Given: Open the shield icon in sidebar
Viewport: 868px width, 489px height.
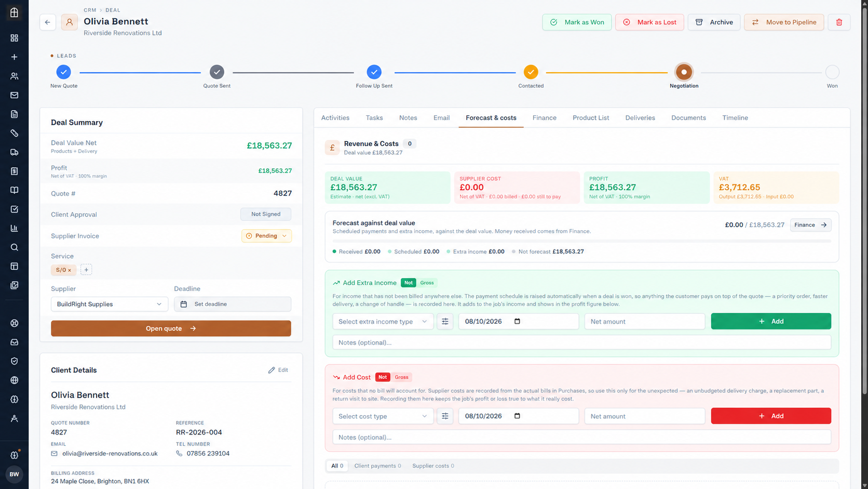Looking at the screenshot, I should point(14,361).
